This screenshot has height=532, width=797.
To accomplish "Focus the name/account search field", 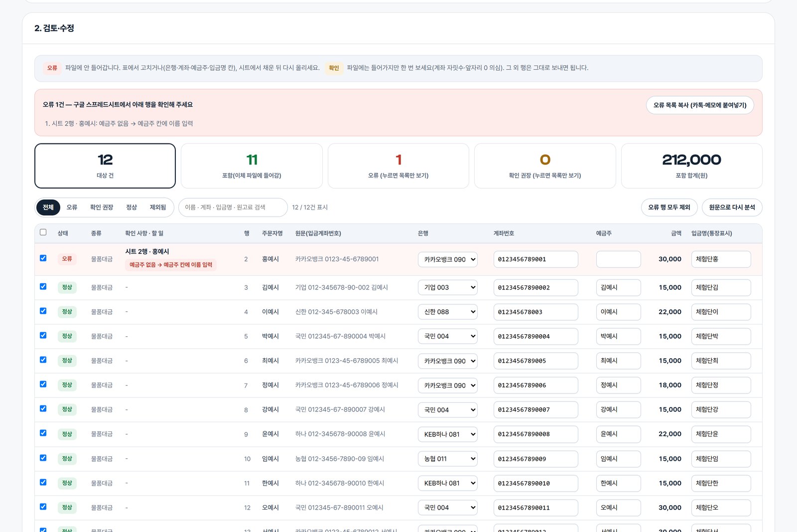I will click(x=233, y=207).
